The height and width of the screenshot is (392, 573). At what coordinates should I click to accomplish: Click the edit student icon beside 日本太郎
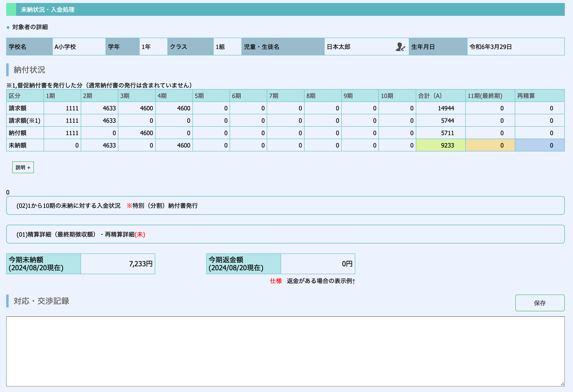400,47
